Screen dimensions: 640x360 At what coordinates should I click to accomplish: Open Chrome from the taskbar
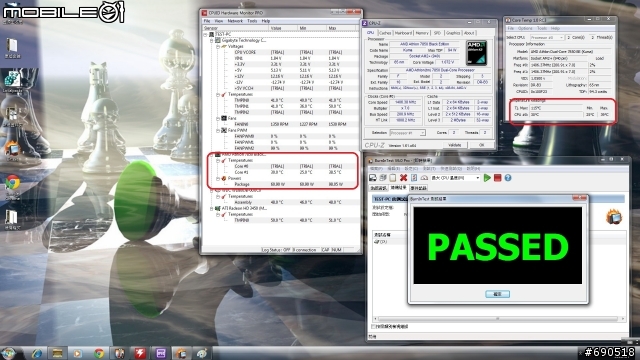coord(99,353)
